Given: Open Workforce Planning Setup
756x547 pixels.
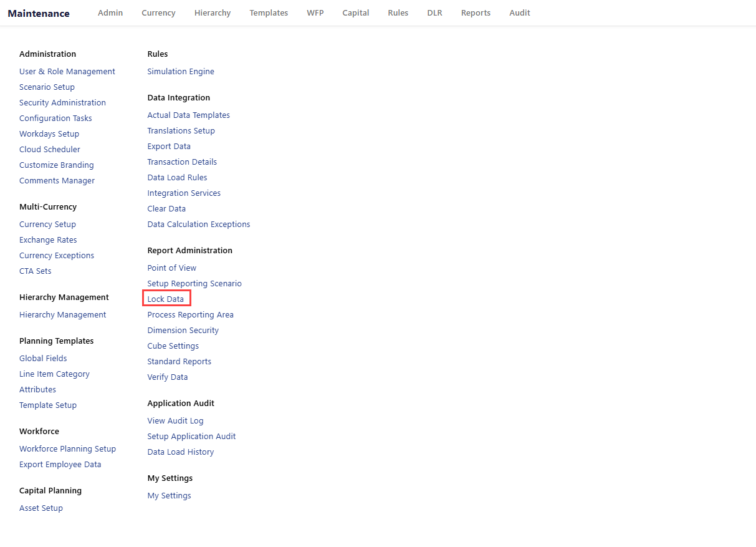Looking at the screenshot, I should pos(67,449).
